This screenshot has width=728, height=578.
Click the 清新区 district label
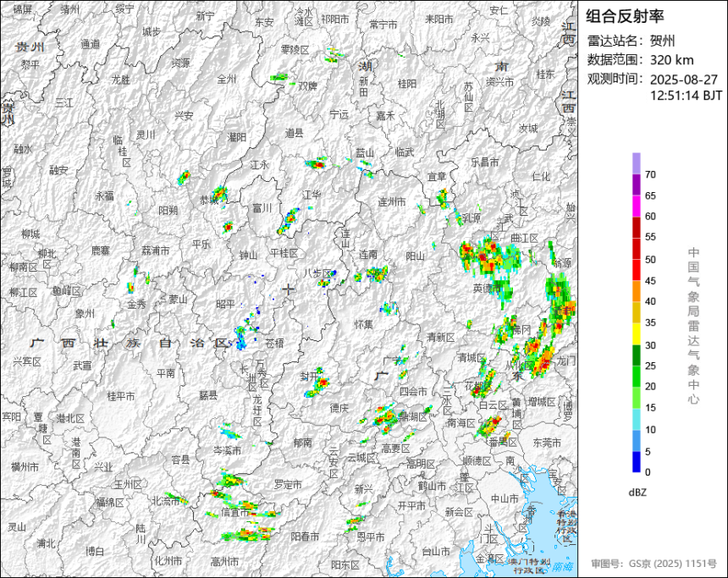click(441, 338)
